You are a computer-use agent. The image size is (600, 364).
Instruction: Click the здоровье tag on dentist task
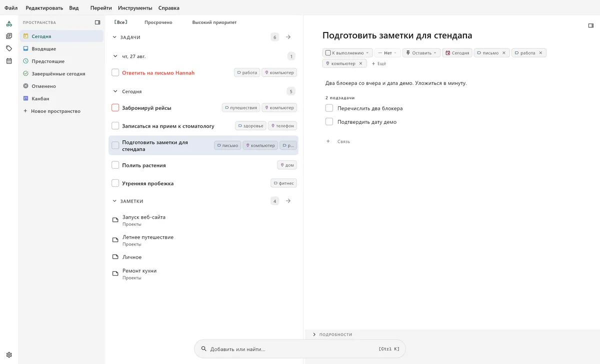251,126
